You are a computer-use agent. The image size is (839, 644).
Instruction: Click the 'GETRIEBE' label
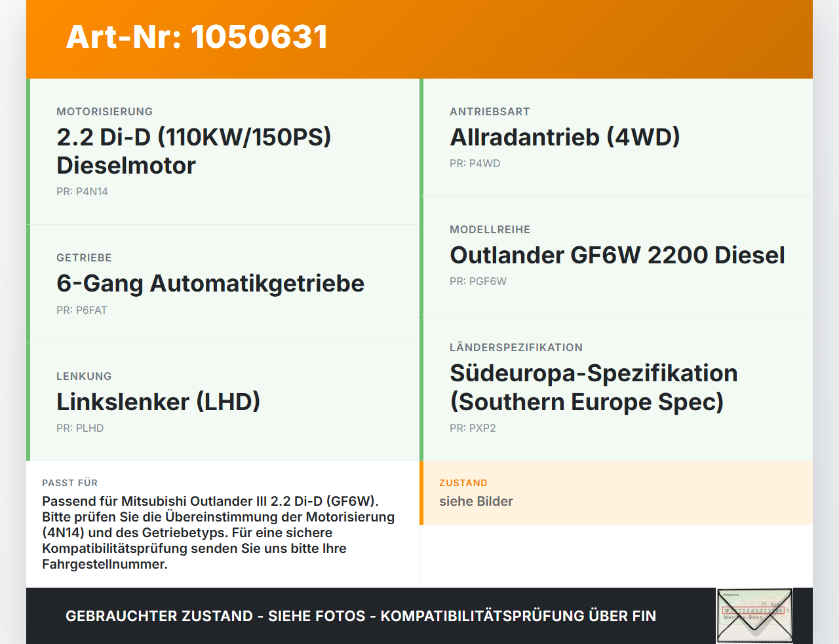click(x=84, y=258)
